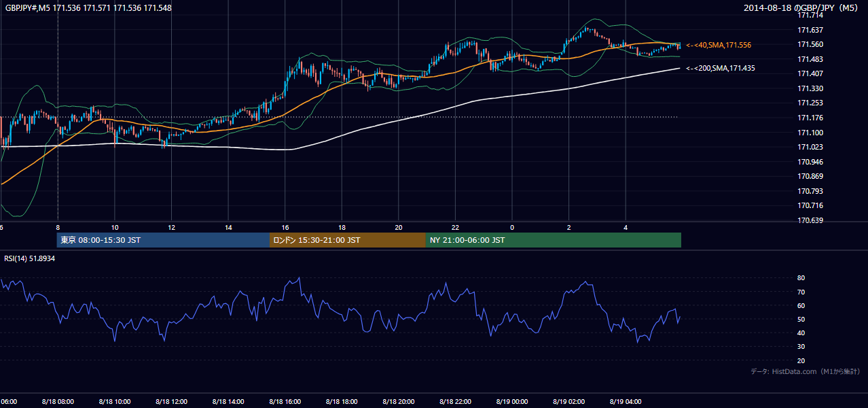Click the 8/18 12:00 bottom time label
This screenshot has height=408, width=868.
point(171,402)
